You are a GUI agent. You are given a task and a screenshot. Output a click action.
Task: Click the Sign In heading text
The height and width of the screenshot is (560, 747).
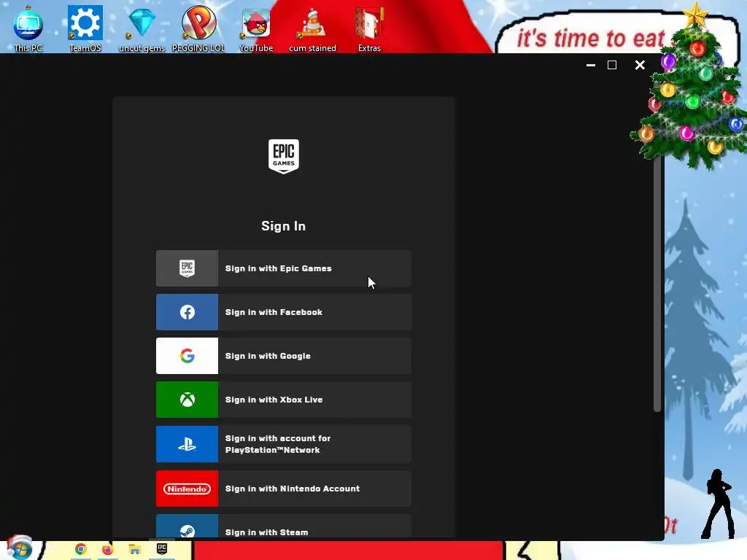pyautogui.click(x=284, y=226)
